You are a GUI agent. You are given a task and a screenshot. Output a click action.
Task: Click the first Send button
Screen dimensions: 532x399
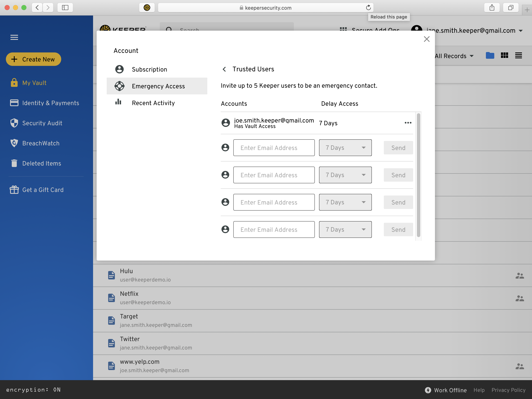pyautogui.click(x=398, y=148)
